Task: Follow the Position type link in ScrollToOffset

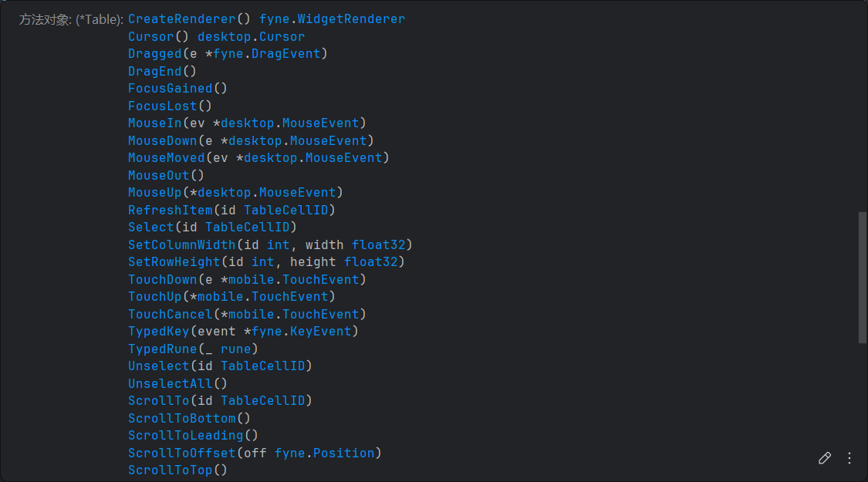Action: point(343,453)
